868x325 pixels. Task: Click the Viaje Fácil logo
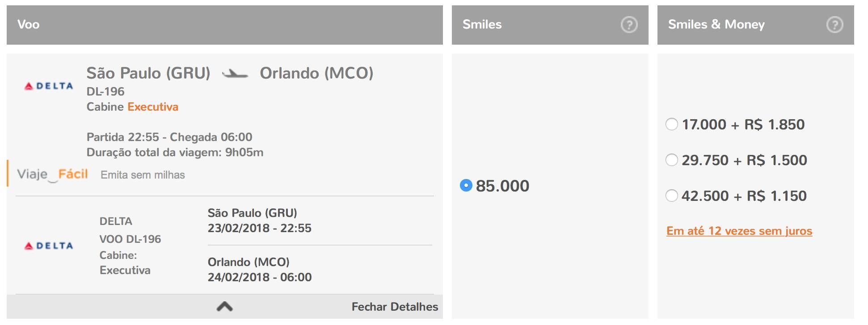tap(52, 175)
